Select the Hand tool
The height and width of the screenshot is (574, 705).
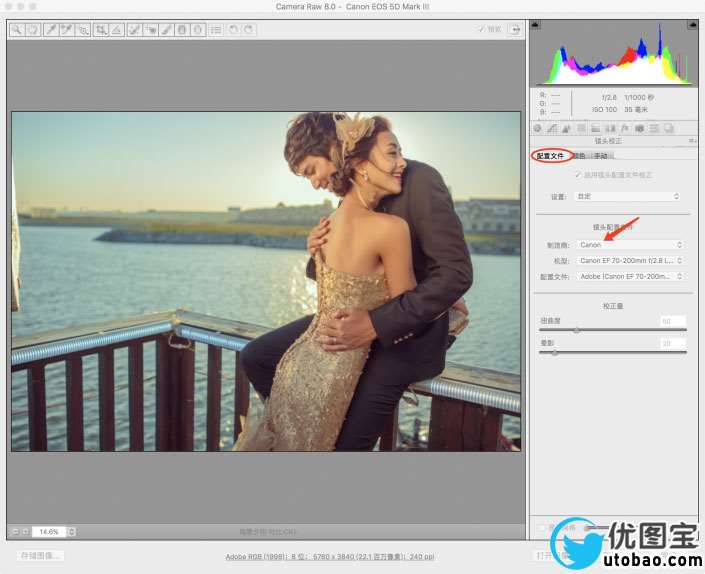tap(33, 30)
